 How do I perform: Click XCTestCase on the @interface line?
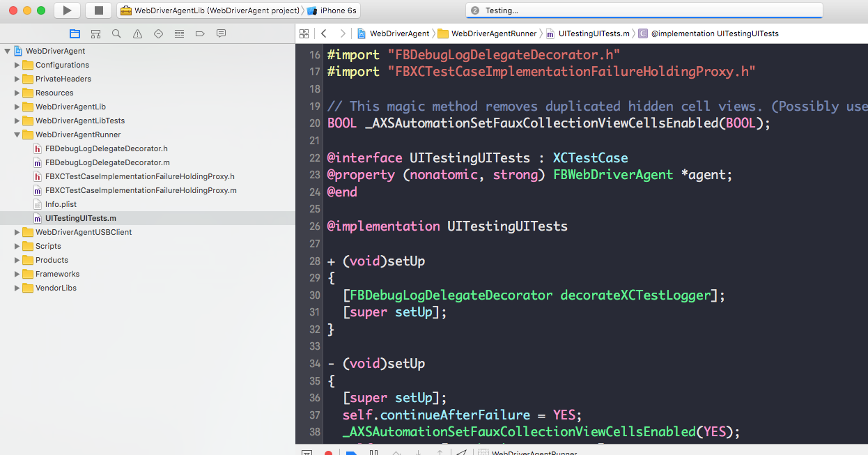pos(591,157)
